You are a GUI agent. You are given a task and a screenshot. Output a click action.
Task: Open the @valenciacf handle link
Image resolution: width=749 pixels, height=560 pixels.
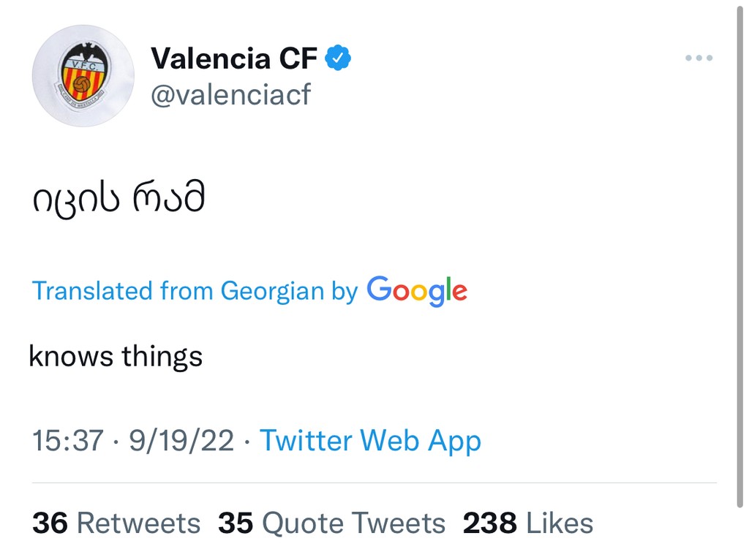(x=230, y=95)
